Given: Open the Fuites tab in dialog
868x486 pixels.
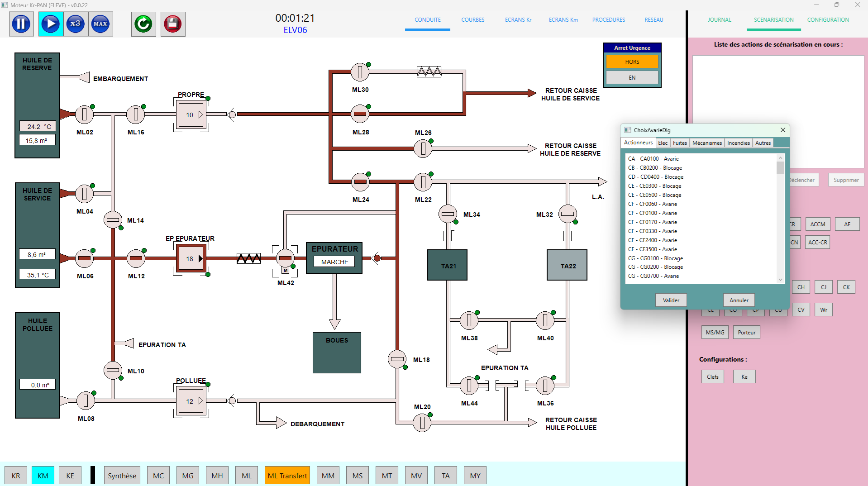Looking at the screenshot, I should (x=679, y=143).
